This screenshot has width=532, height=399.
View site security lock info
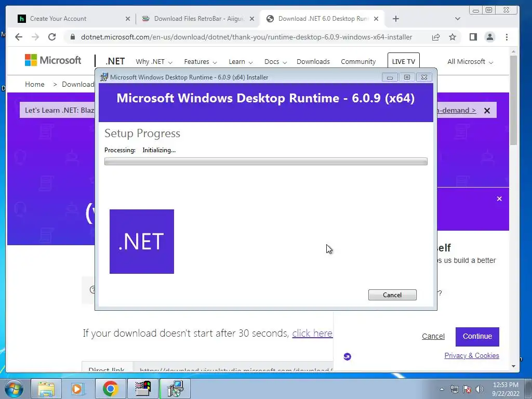[x=73, y=37]
